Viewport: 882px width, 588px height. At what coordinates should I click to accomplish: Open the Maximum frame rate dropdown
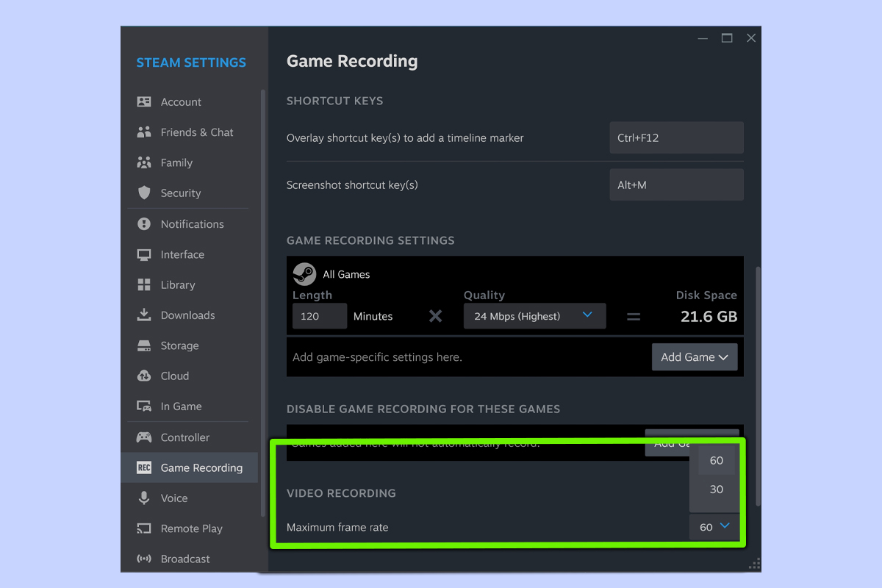pyautogui.click(x=712, y=526)
